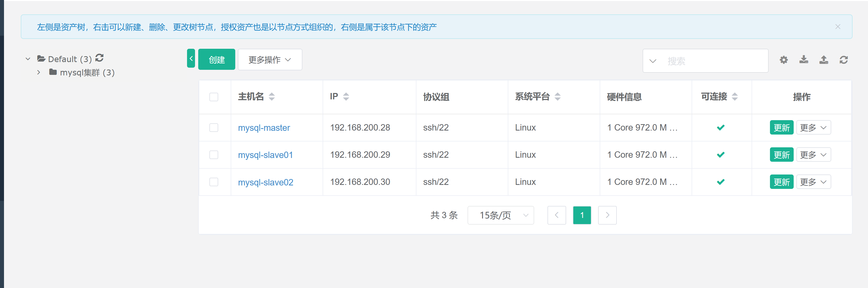Open the table column settings gear

(784, 60)
